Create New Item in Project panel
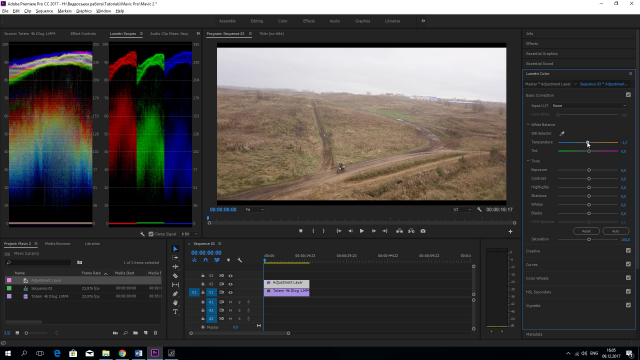 click(145, 333)
